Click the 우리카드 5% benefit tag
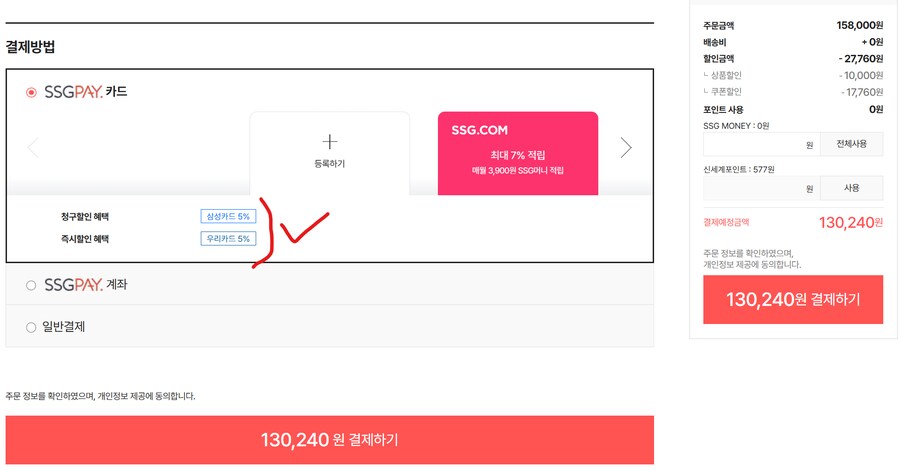 [x=228, y=239]
